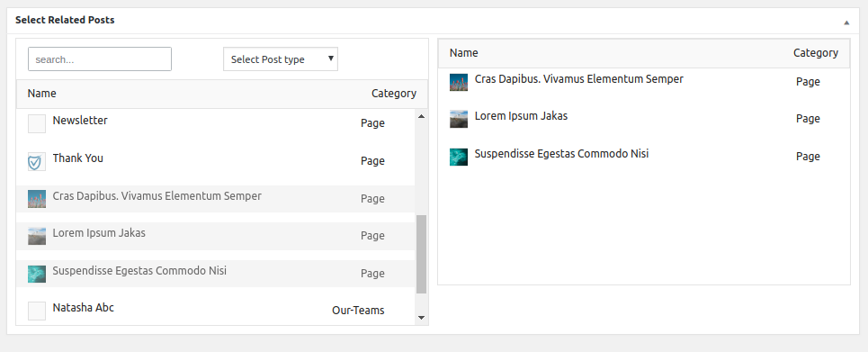Select Natasha Abc post title
The height and width of the screenshot is (352, 868).
[x=84, y=307]
